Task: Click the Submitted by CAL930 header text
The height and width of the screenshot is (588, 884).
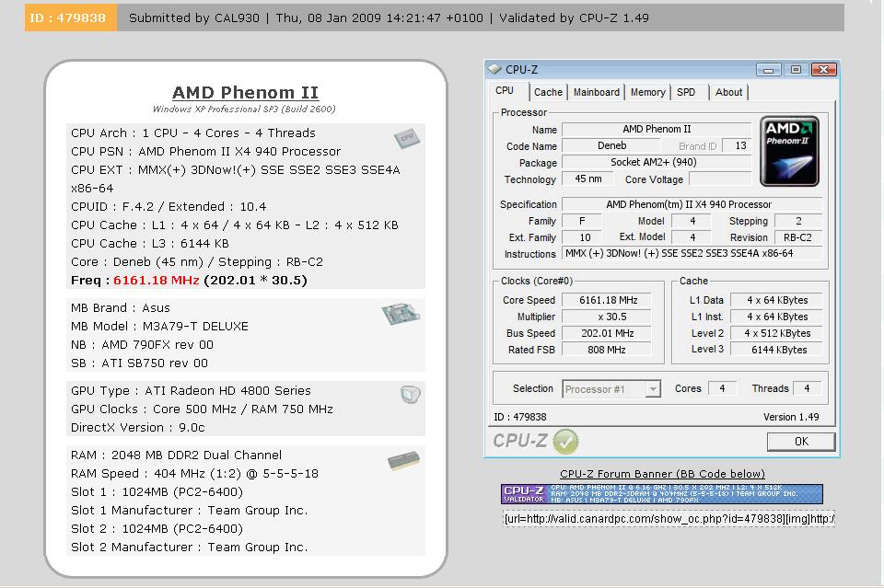Action: (194, 18)
